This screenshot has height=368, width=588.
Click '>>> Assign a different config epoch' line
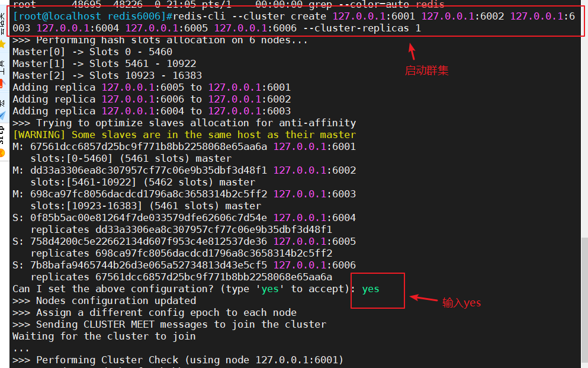tap(155, 312)
